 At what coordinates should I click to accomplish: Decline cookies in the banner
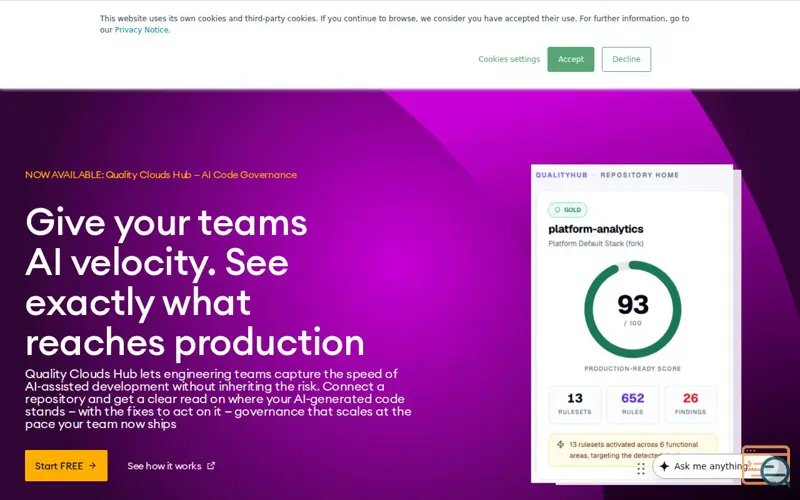pos(626,59)
